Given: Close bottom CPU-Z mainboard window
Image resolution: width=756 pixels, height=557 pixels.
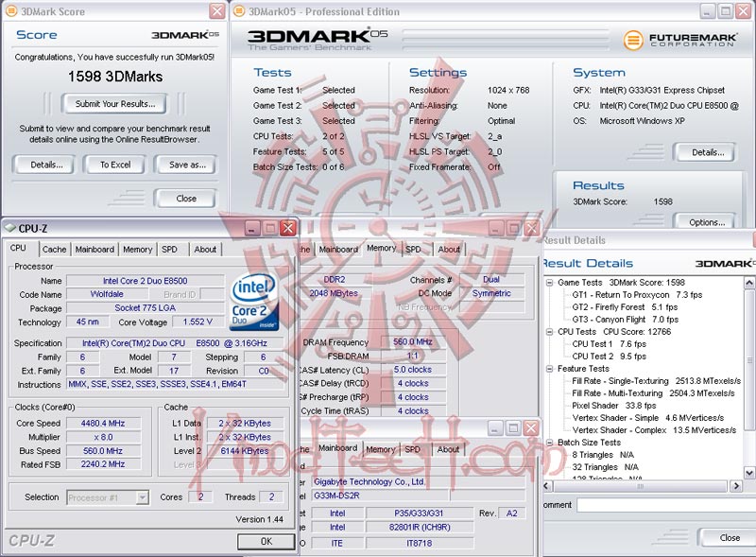Looking at the screenshot, I should (x=531, y=427).
